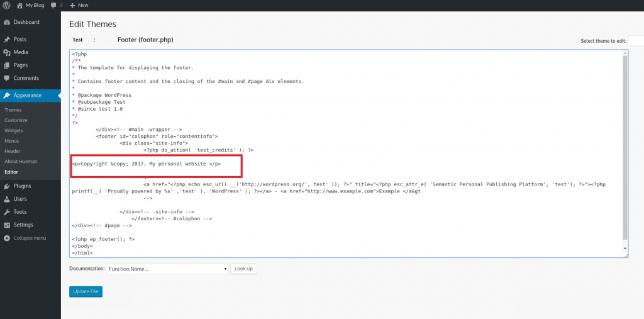This screenshot has height=319, width=644.
Task: Open the Customize submenu link
Action: pyautogui.click(x=16, y=120)
